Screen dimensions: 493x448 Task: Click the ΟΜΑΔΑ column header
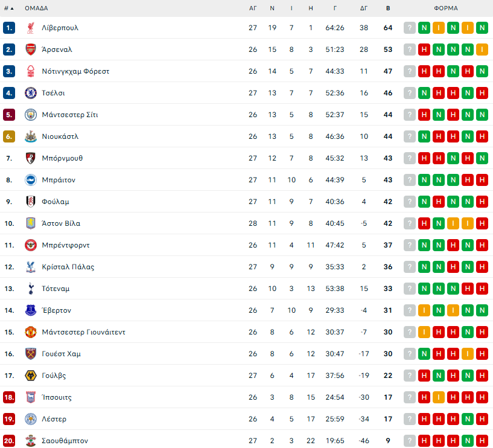click(36, 8)
